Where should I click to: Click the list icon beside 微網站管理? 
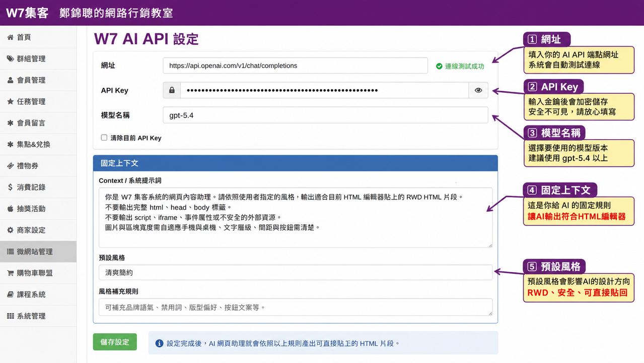click(x=10, y=252)
